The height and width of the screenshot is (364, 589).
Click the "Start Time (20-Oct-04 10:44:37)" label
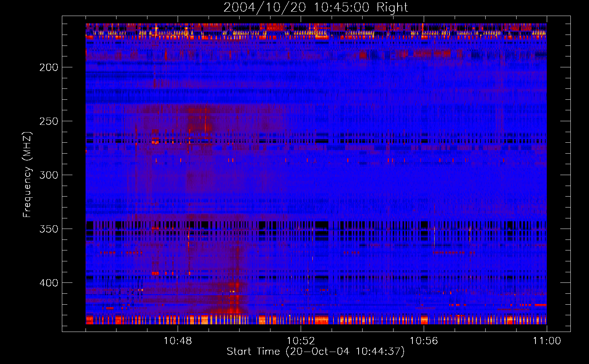coord(316,352)
